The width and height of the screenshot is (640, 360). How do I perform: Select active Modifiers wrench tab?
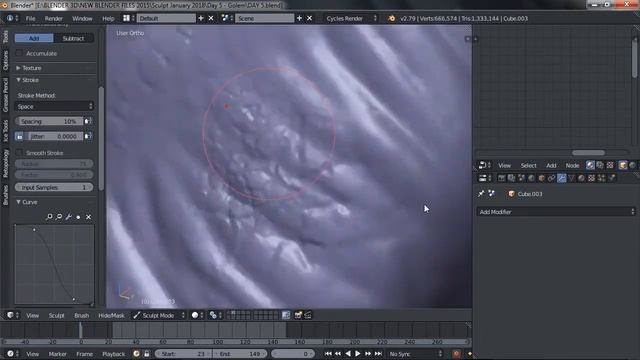pos(562,178)
